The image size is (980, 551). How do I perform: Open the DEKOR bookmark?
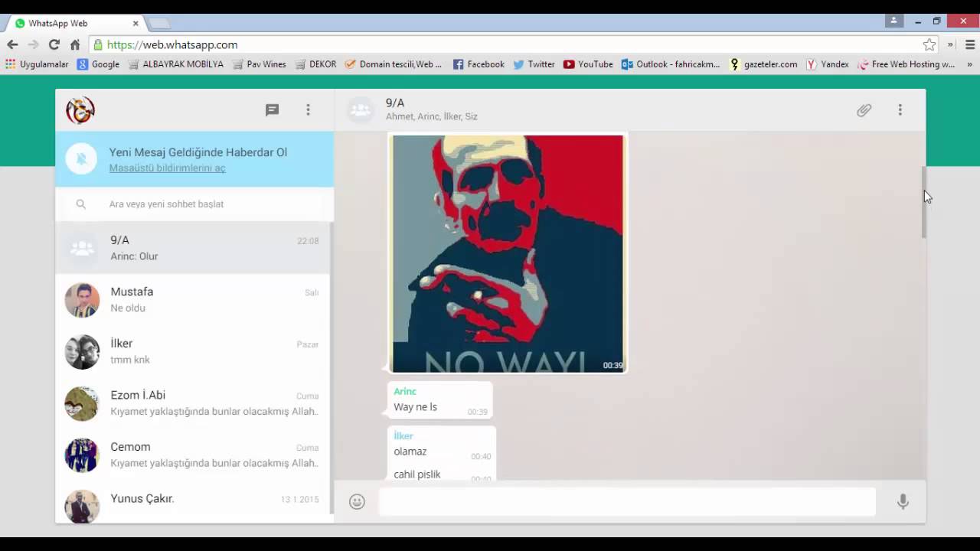[315, 64]
